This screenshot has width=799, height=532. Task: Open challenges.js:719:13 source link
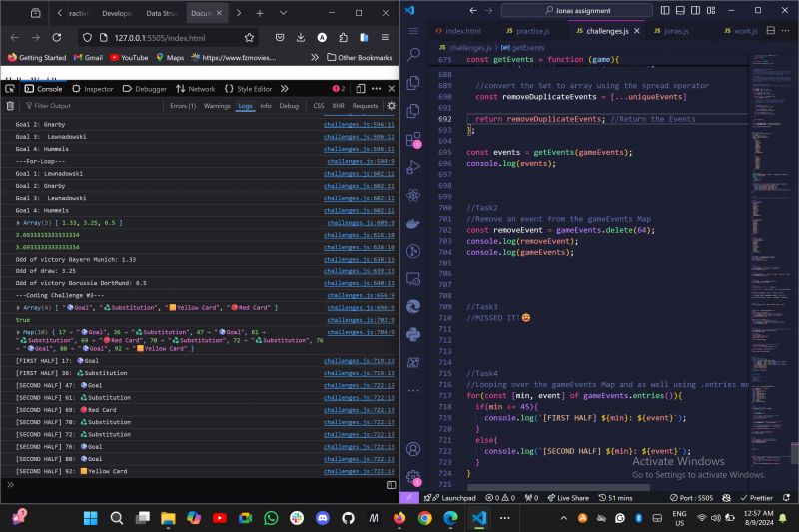pos(359,359)
